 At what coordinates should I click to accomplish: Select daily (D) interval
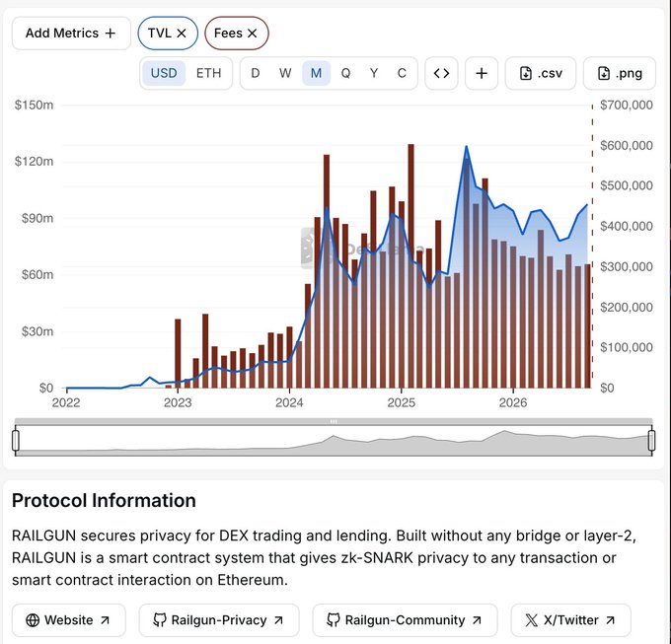click(x=255, y=73)
